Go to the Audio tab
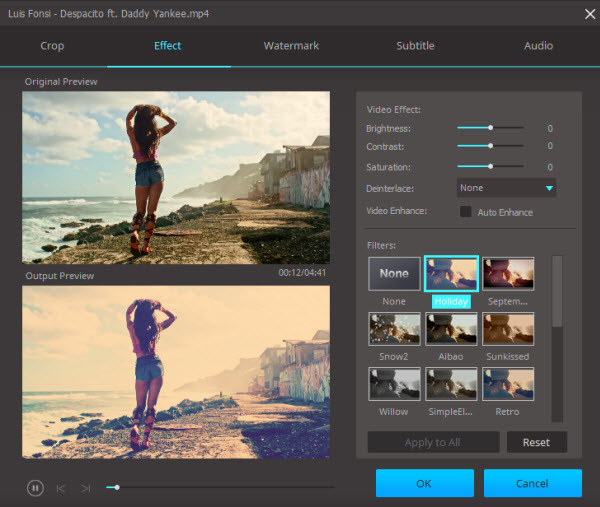 (538, 46)
